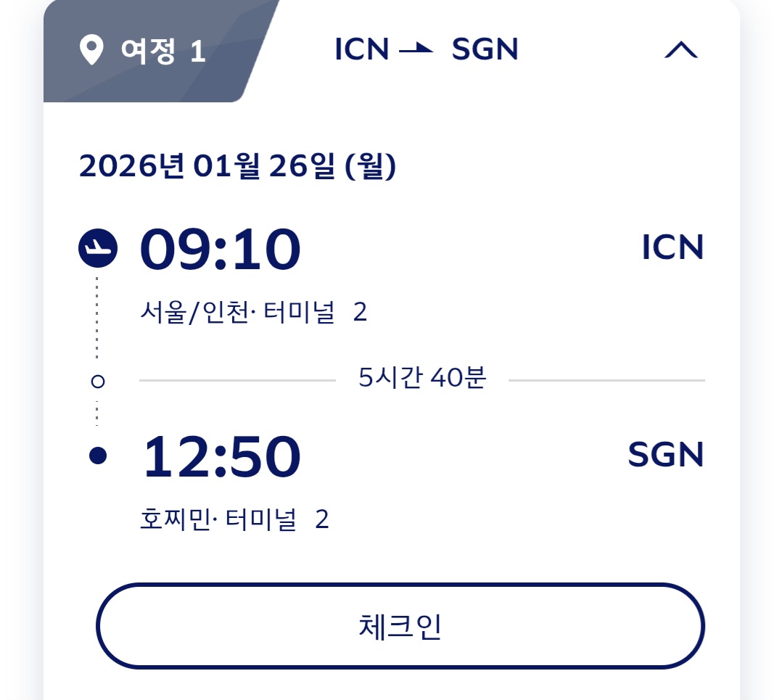
Task: Click the dotted line under the departure icon
Action: [97, 319]
